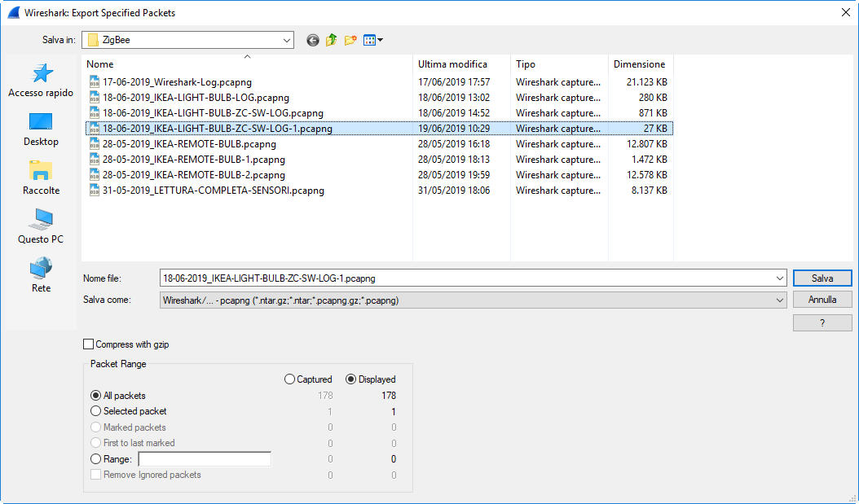Open Desktop location in sidebar
Screen dimensions: 859x504
click(41, 129)
